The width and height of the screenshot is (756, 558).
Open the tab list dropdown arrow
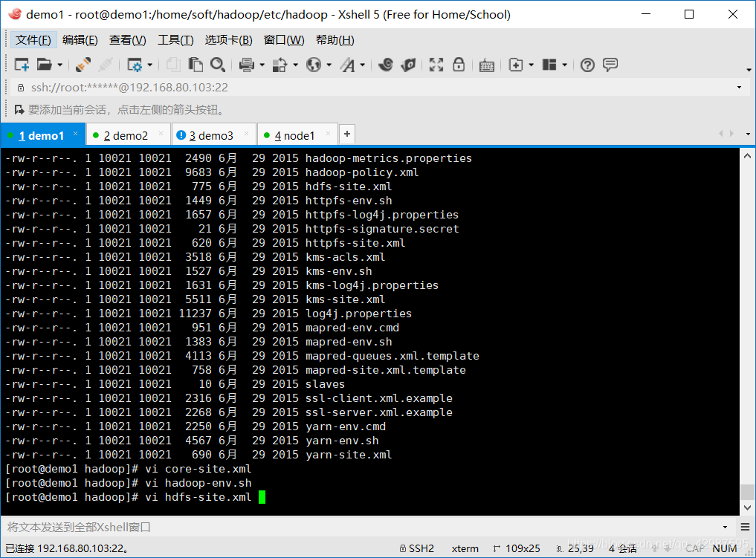click(x=748, y=134)
